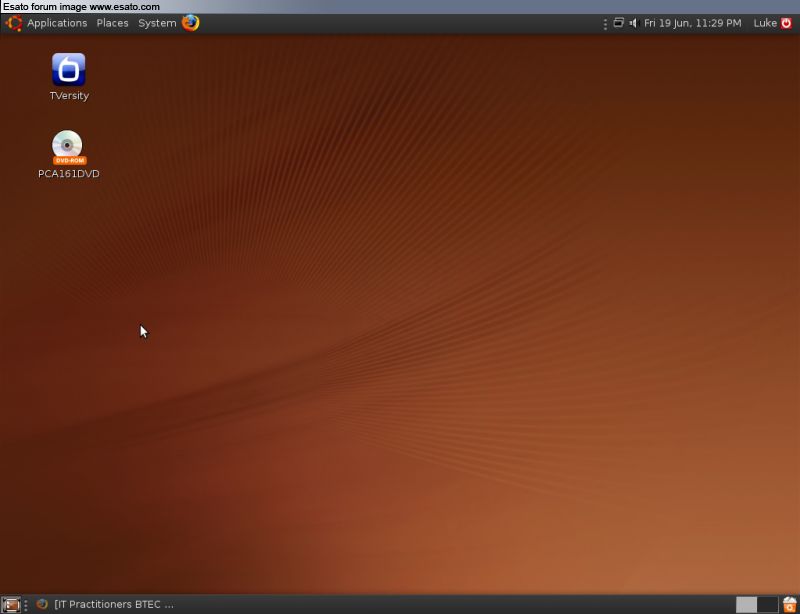The width and height of the screenshot is (800, 614).
Task: Switch to the first workspace
Action: 746,604
